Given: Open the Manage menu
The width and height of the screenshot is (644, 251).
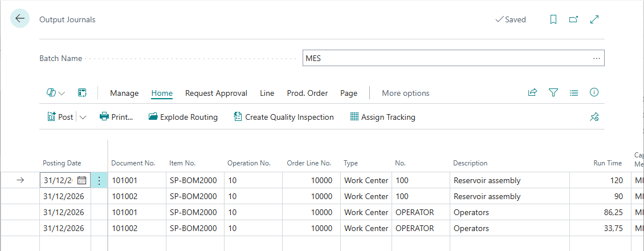Looking at the screenshot, I should click(x=124, y=93).
